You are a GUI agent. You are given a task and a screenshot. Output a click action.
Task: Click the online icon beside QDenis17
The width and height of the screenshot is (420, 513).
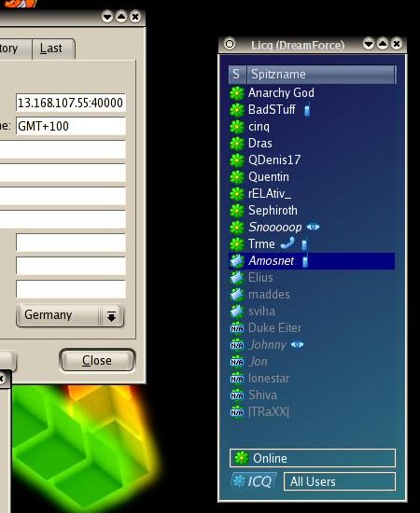click(237, 160)
